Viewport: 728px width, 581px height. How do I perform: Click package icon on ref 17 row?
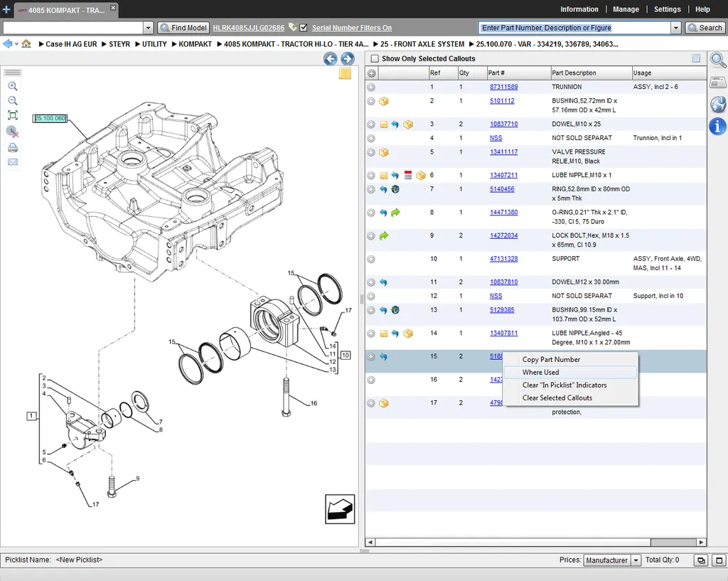[x=383, y=403]
